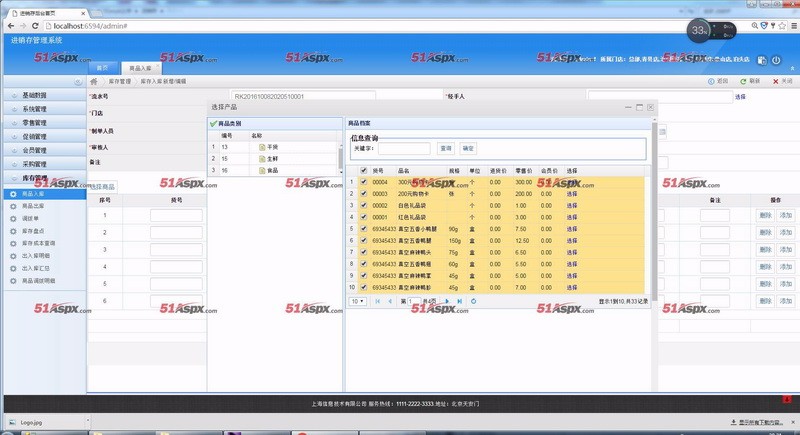
Task: Switch to the 商品入库 tab
Action: coord(140,68)
